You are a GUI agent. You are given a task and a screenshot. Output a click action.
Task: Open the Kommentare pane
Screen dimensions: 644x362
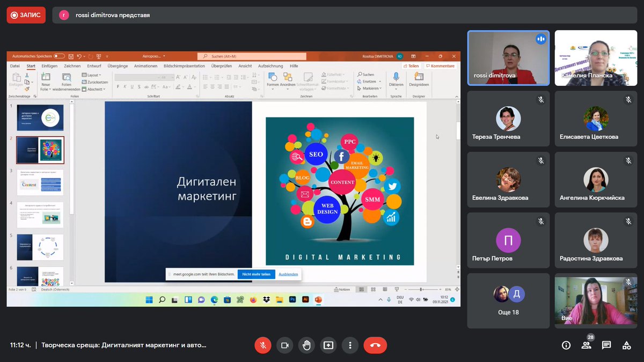tap(441, 66)
